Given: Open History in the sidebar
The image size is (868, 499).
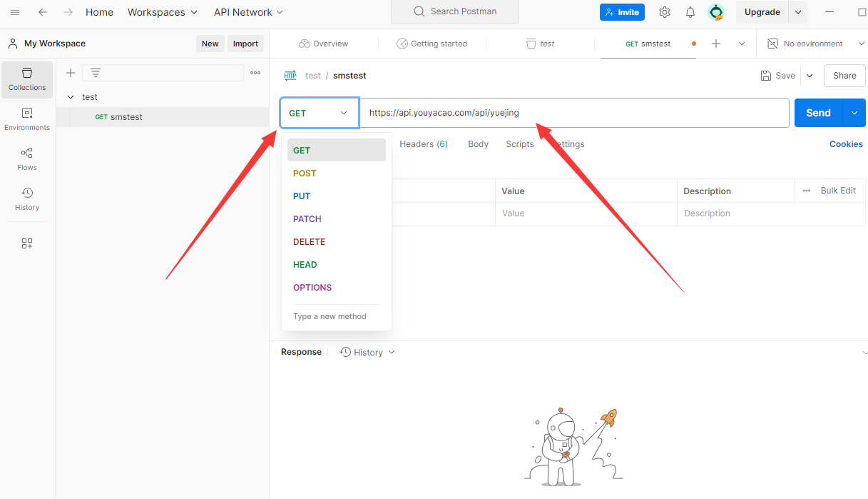Looking at the screenshot, I should (27, 199).
